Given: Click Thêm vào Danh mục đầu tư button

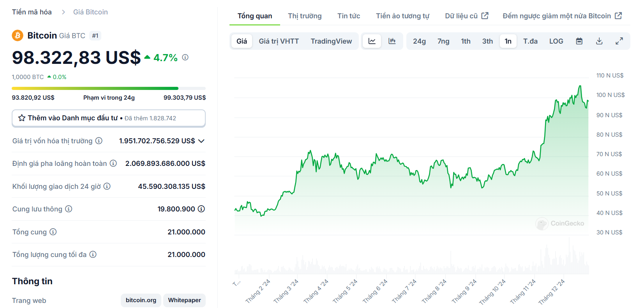Looking at the screenshot, I should coord(109,118).
